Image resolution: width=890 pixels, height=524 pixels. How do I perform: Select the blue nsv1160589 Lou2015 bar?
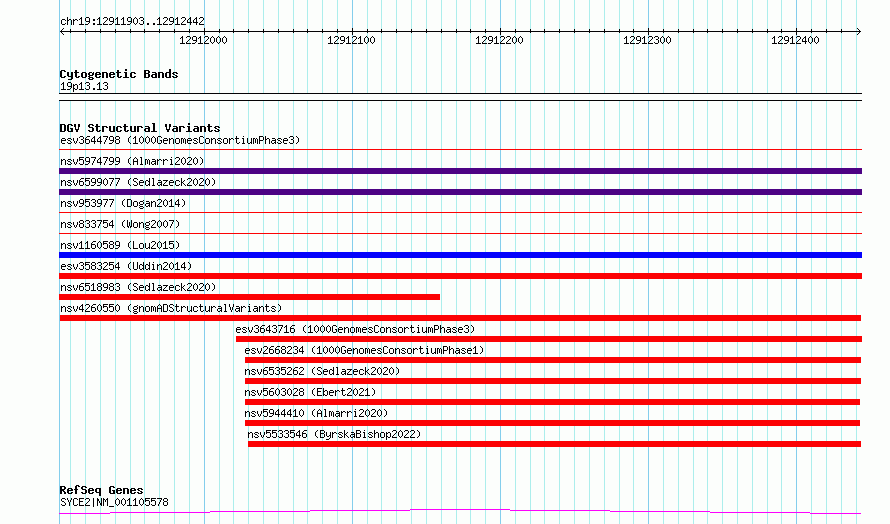pyautogui.click(x=460, y=255)
